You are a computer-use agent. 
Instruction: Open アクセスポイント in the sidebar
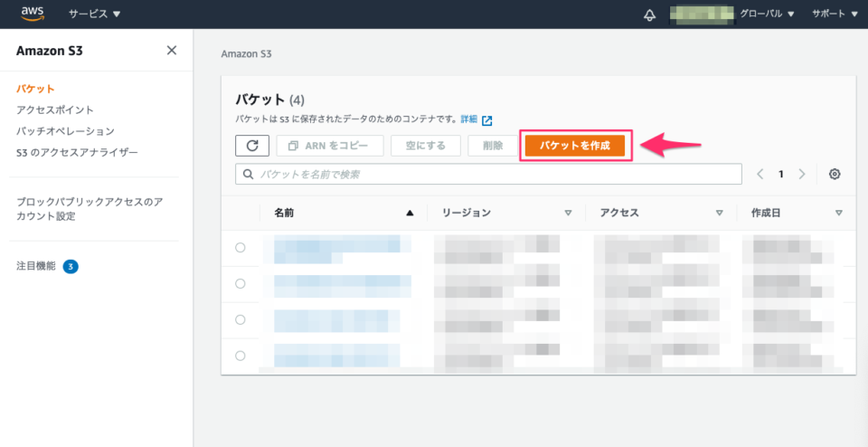tap(55, 109)
